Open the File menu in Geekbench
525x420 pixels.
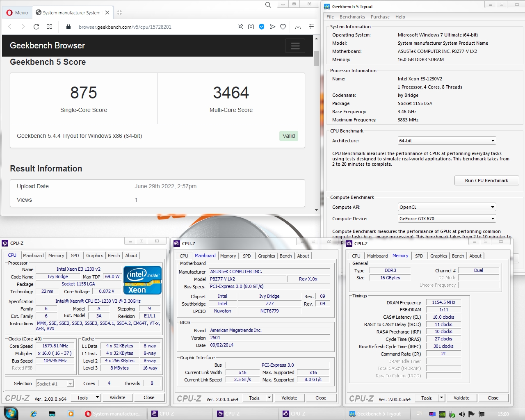330,17
